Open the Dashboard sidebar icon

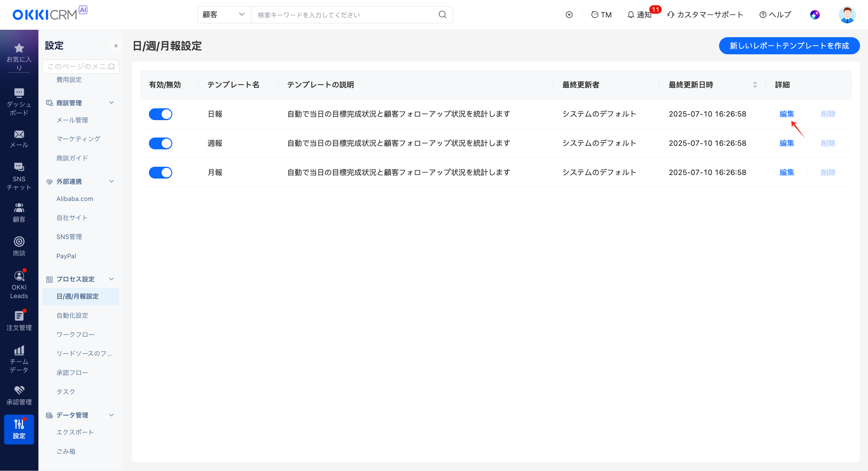pyautogui.click(x=19, y=93)
